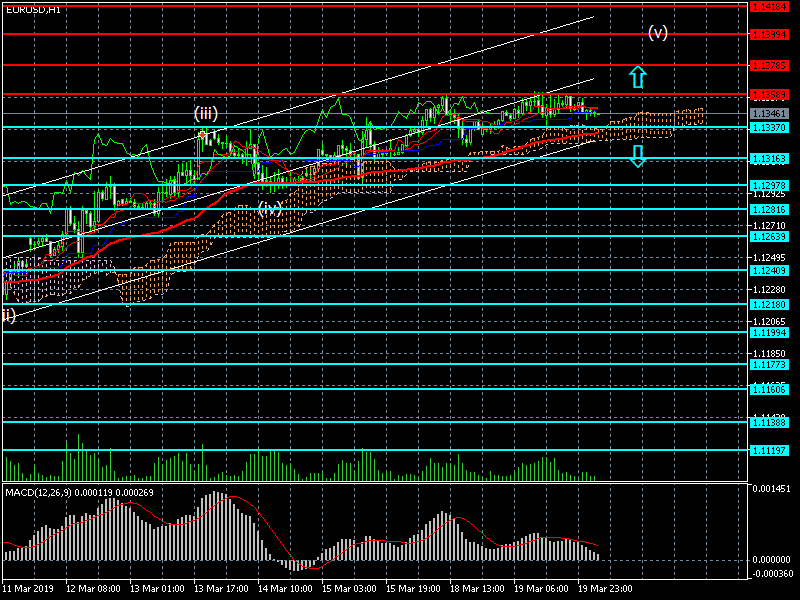800x600 pixels.
Task: Click the 1.12280 price axis value
Action: coord(769,290)
